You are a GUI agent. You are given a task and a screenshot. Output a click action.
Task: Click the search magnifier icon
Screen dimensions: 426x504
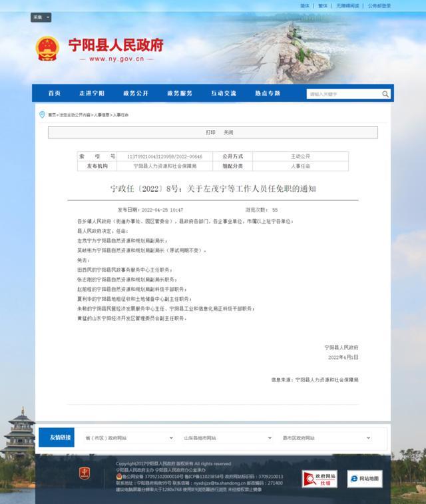tap(385, 94)
